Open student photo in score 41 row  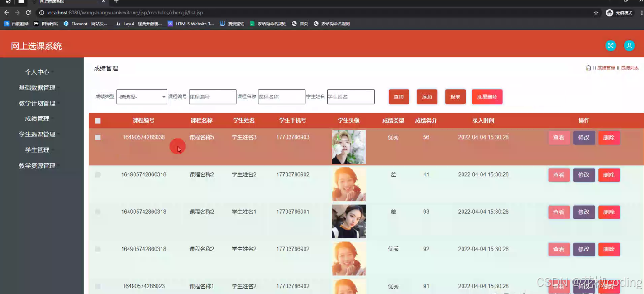click(x=348, y=184)
